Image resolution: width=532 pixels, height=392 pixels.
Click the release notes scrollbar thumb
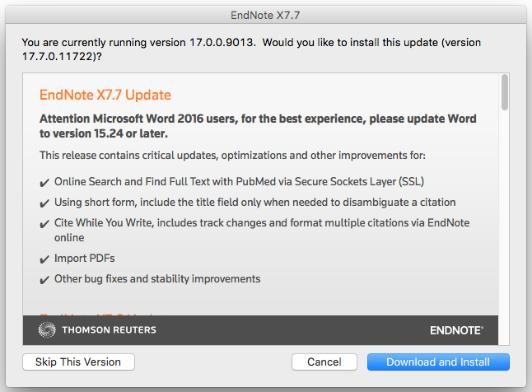tap(504, 92)
